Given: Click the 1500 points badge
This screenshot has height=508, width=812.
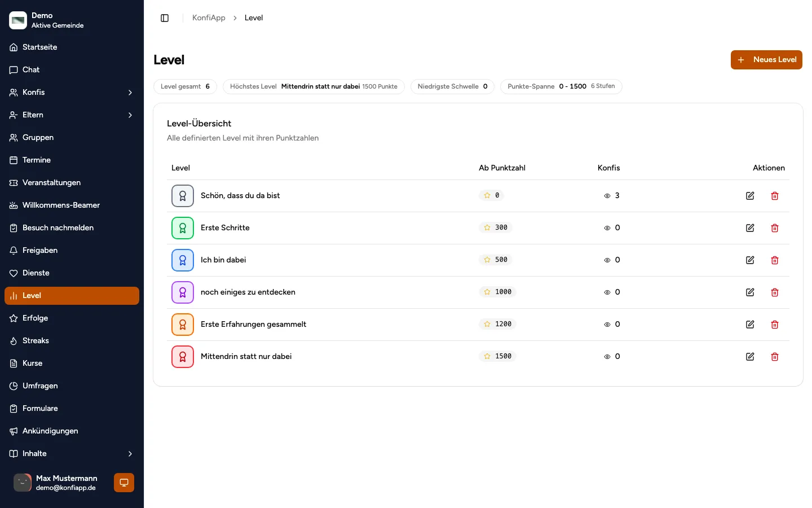Looking at the screenshot, I should click(498, 357).
